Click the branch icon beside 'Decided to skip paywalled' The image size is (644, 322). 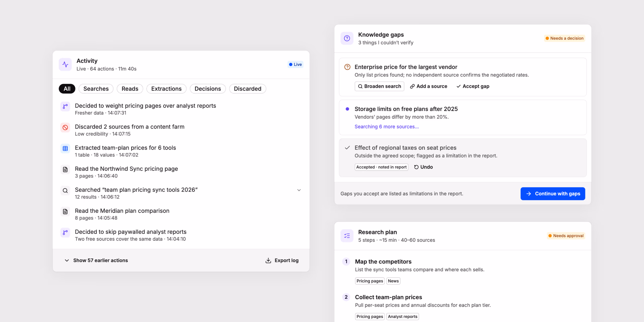[65, 232]
